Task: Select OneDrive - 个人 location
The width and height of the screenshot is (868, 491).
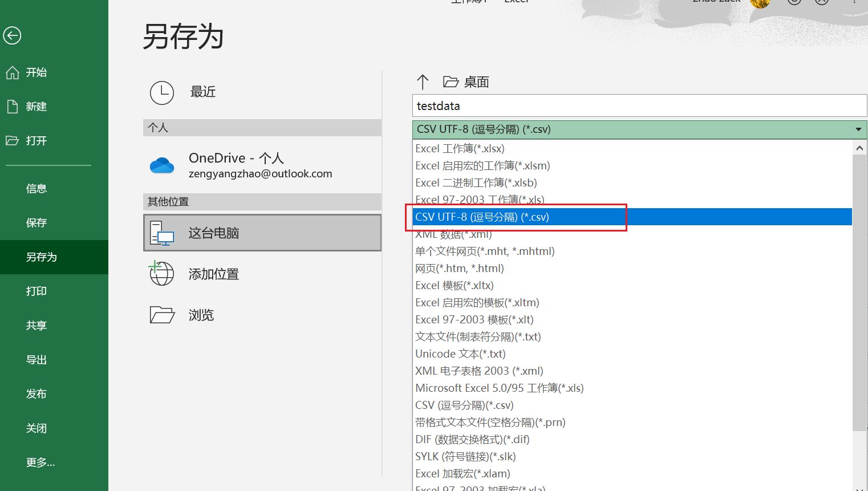Action: click(x=262, y=165)
